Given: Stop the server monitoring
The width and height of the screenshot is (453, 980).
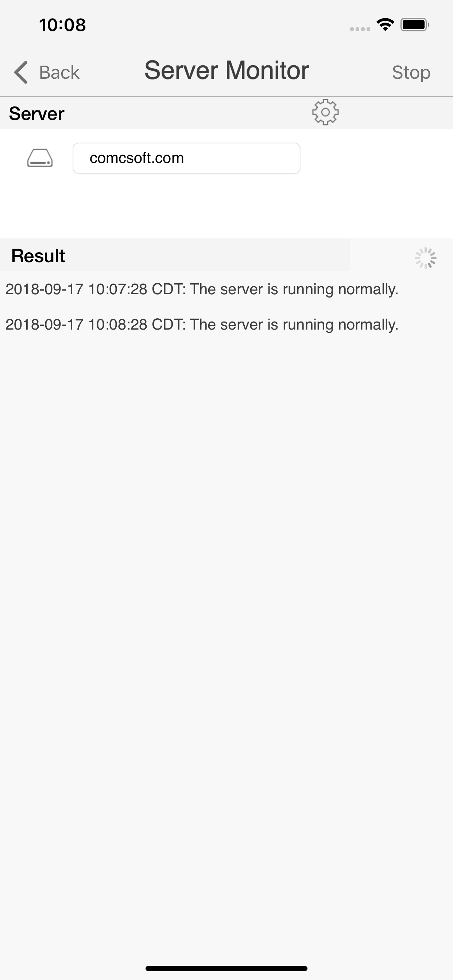Looking at the screenshot, I should 411,72.
